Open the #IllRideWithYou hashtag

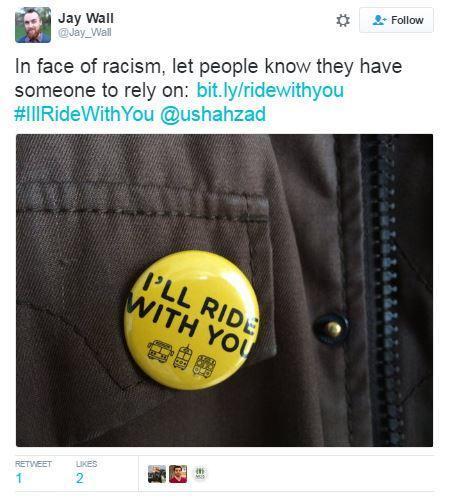pos(84,114)
